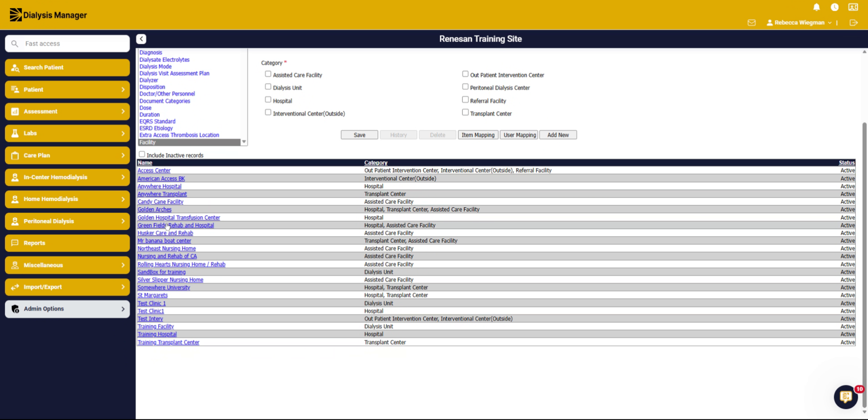
Task: Click the Labs flask icon
Action: pos(15,133)
